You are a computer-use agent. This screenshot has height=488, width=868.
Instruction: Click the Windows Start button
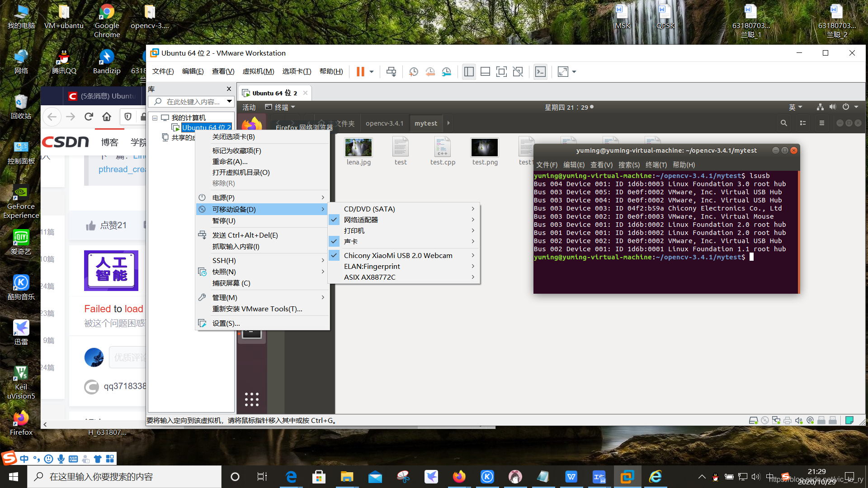coord(14,477)
